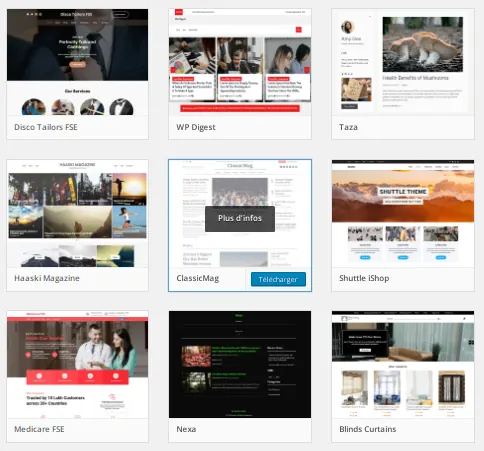484x451 pixels.
Task: Click the red search icon in WP Digest preview
Action: pos(299,30)
